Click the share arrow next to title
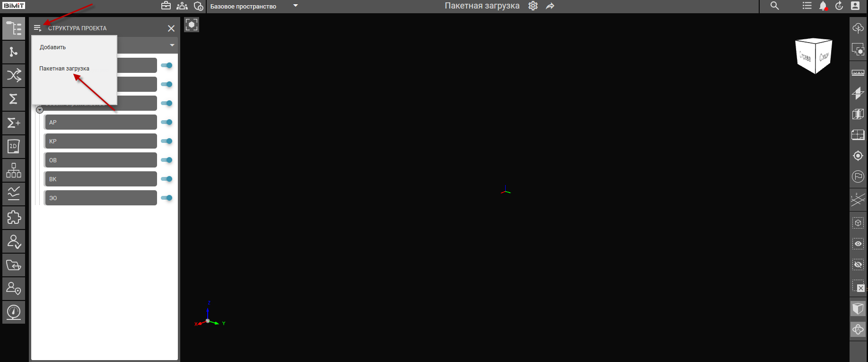 click(x=550, y=6)
